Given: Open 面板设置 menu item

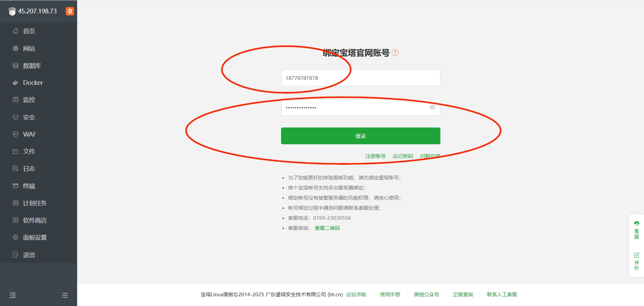Looking at the screenshot, I should (39, 237).
